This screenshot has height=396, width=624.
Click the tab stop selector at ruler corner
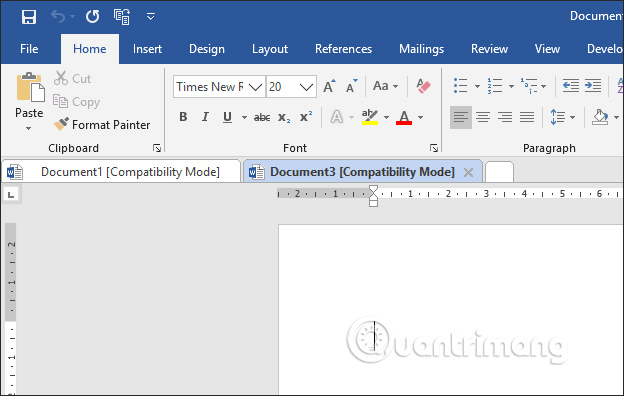click(11, 195)
